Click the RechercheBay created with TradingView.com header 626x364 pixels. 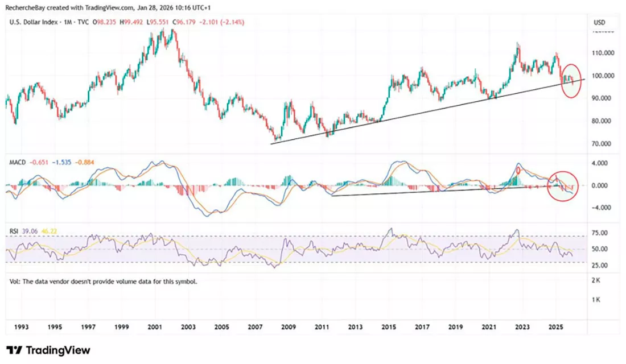point(108,7)
